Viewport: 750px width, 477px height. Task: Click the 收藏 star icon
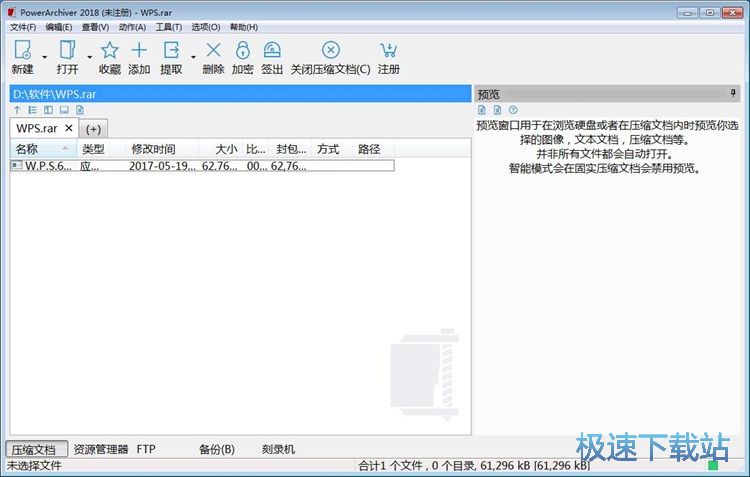(x=110, y=50)
